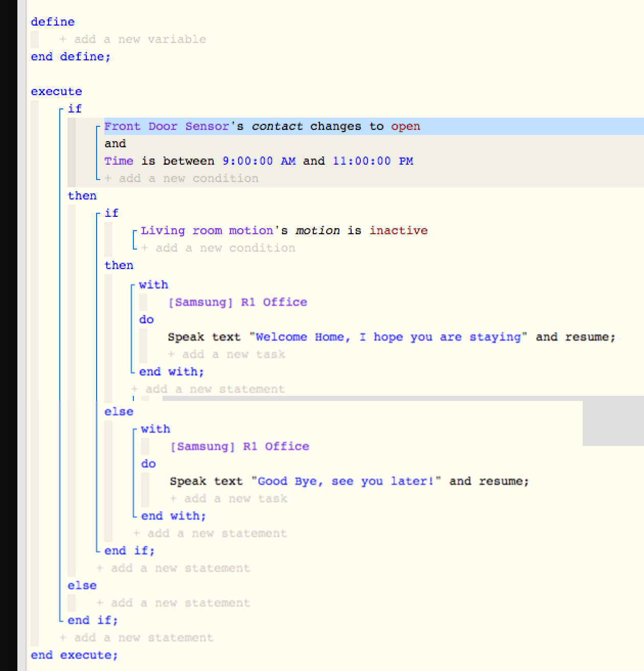Click the outer 'then' keyword
The image size is (644, 671).
82,196
